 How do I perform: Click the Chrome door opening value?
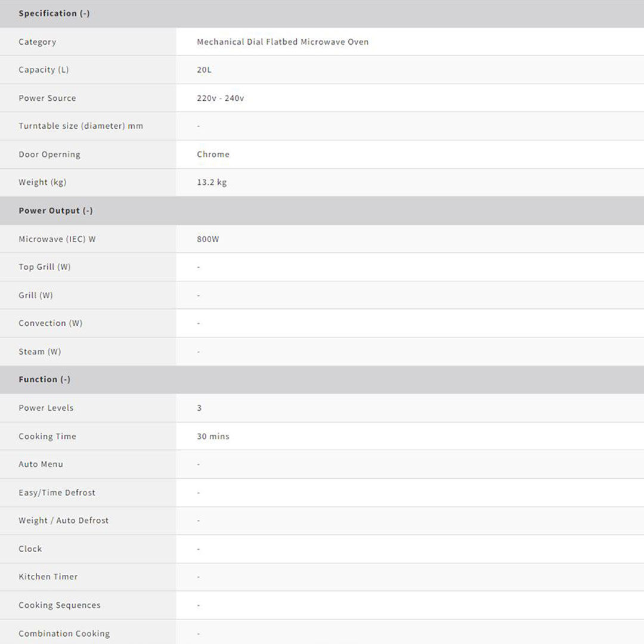(x=213, y=154)
